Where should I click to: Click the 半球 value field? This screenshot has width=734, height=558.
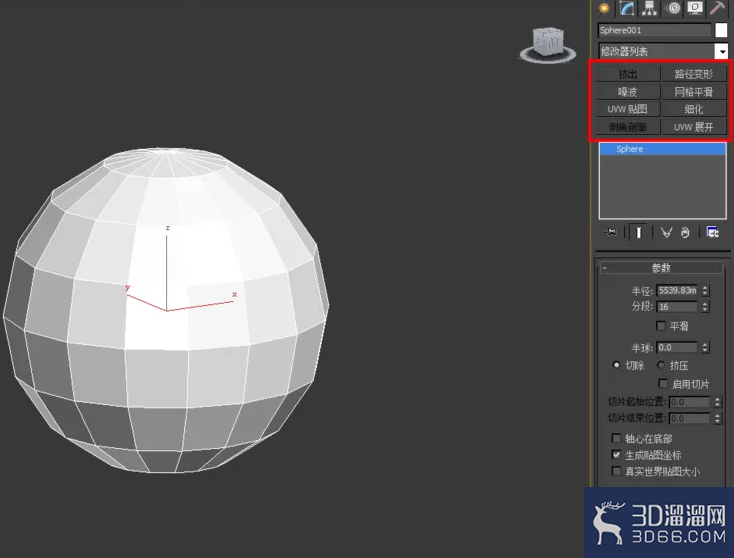point(677,347)
